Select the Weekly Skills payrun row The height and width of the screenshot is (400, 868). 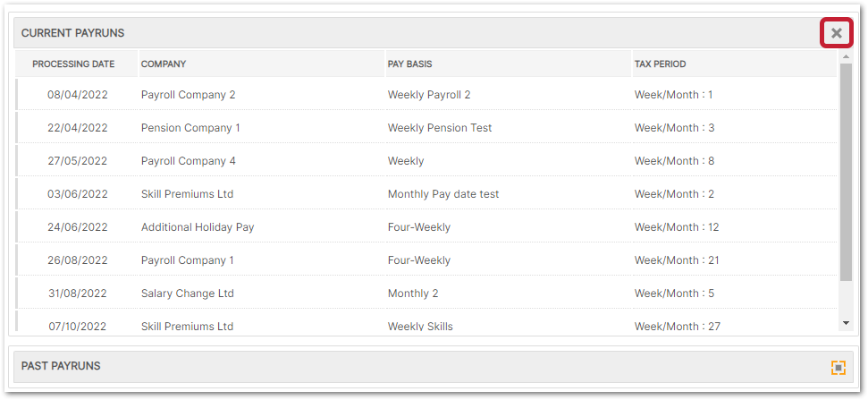click(x=420, y=326)
